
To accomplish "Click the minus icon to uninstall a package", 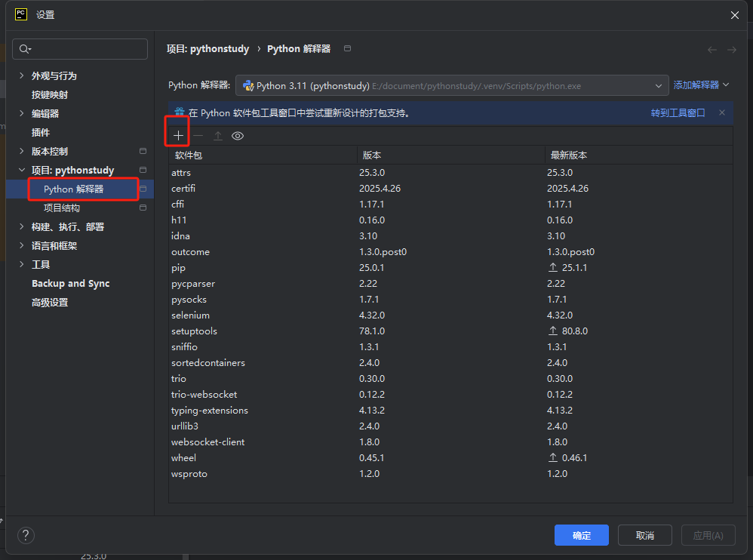I will click(x=198, y=136).
